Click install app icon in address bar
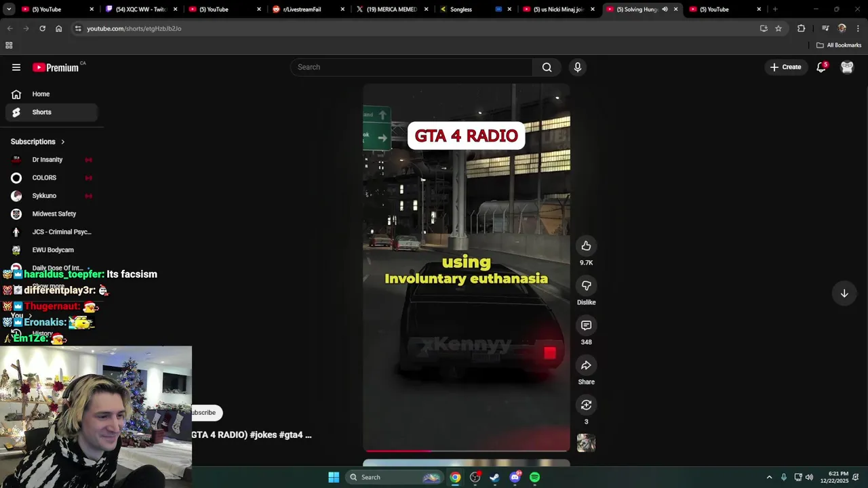Image resolution: width=868 pixels, height=488 pixels. [764, 28]
